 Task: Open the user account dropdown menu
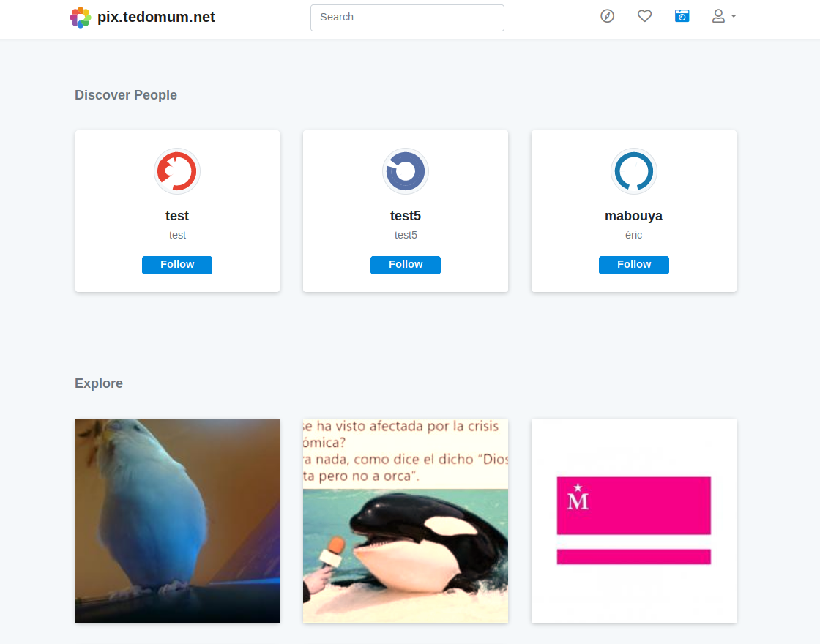pos(723,16)
